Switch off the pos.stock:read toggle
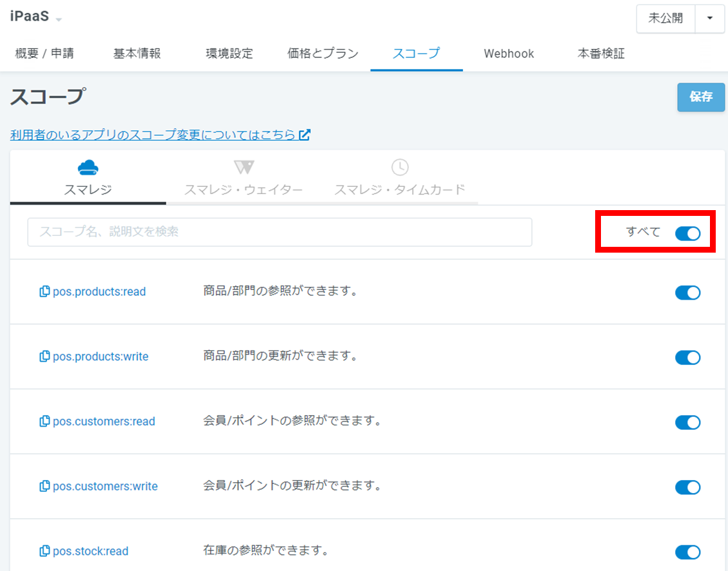Screen dimensions: 728x571 point(687,552)
